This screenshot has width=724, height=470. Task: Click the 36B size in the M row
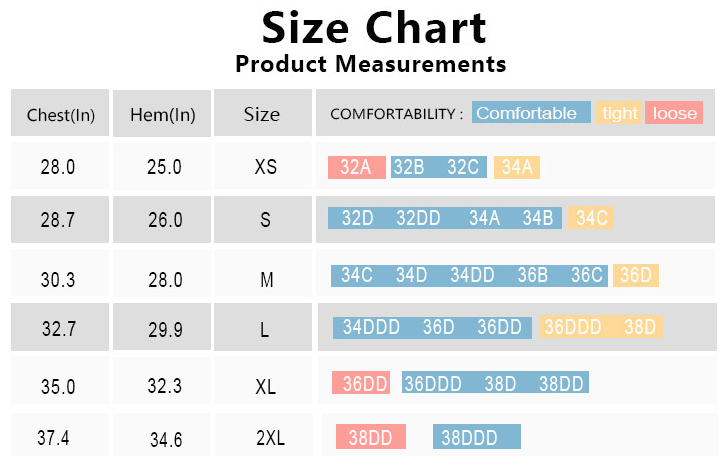tap(534, 275)
